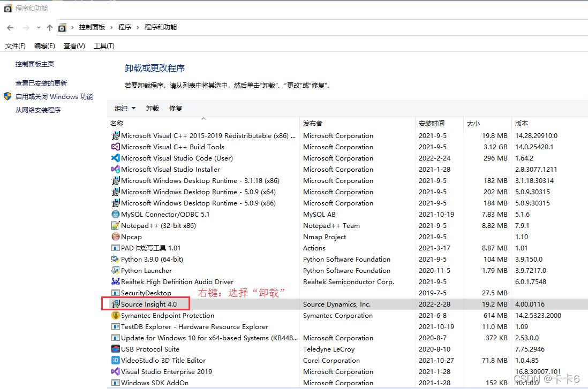Screen dimensions: 588x389
Task: Click the 控制面板 breadcrumb
Action: (92, 27)
